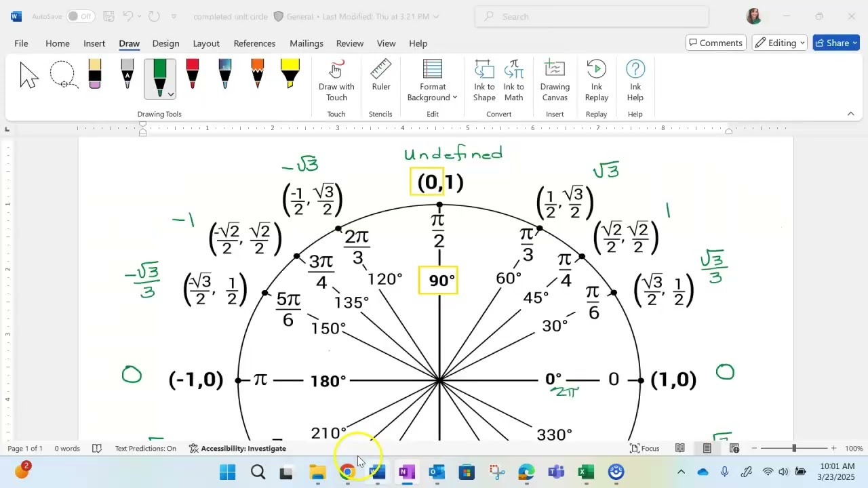Open the Layout tab
This screenshot has width=868, height=488.
[206, 43]
